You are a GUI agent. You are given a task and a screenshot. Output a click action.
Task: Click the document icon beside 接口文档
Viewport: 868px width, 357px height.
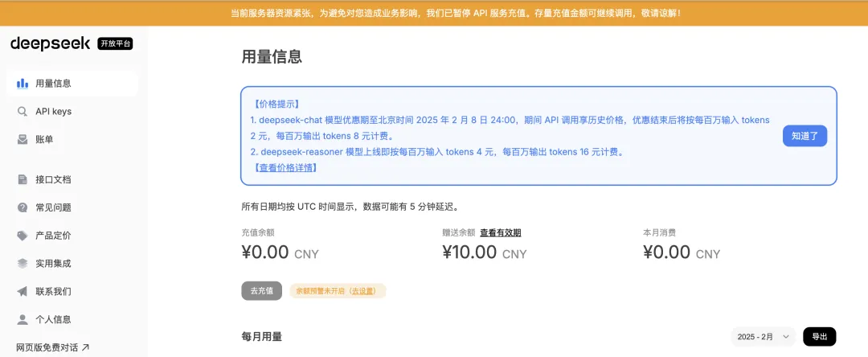tap(23, 179)
